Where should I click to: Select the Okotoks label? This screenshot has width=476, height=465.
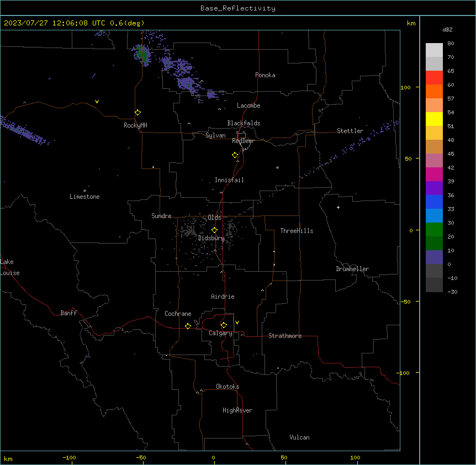pyautogui.click(x=228, y=387)
